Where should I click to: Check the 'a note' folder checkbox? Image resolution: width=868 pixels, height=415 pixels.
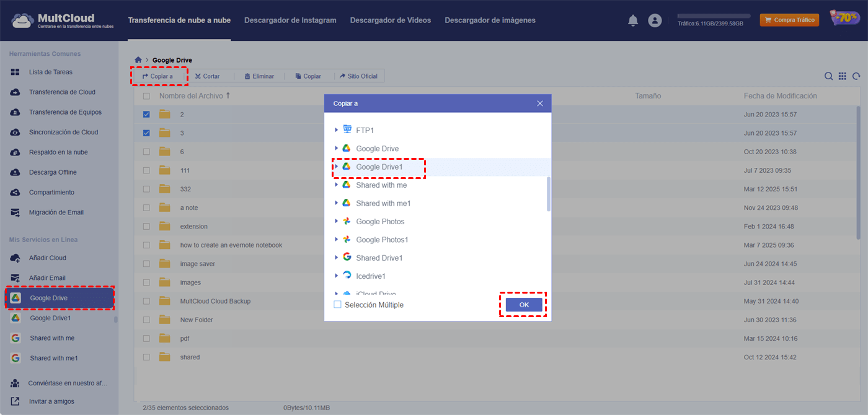[146, 207]
